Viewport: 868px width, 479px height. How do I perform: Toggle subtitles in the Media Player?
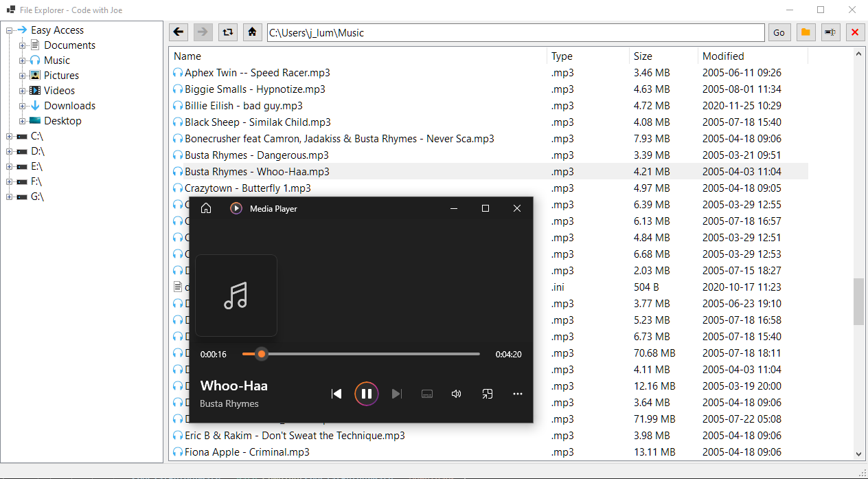[426, 393]
